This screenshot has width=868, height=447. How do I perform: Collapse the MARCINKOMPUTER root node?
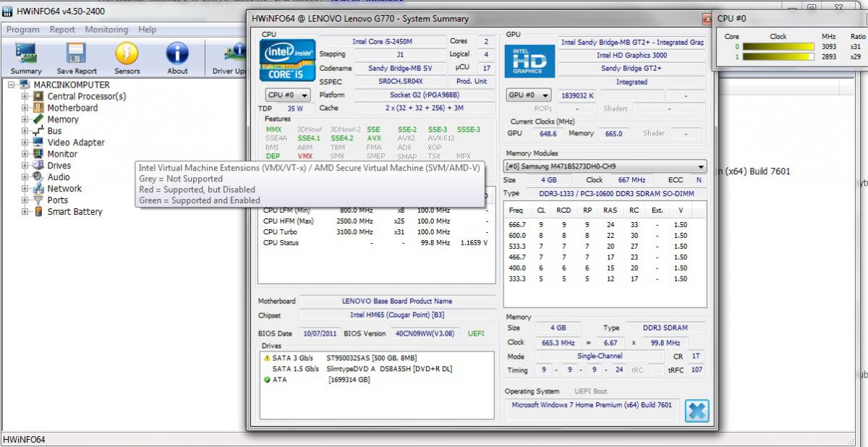coord(12,85)
